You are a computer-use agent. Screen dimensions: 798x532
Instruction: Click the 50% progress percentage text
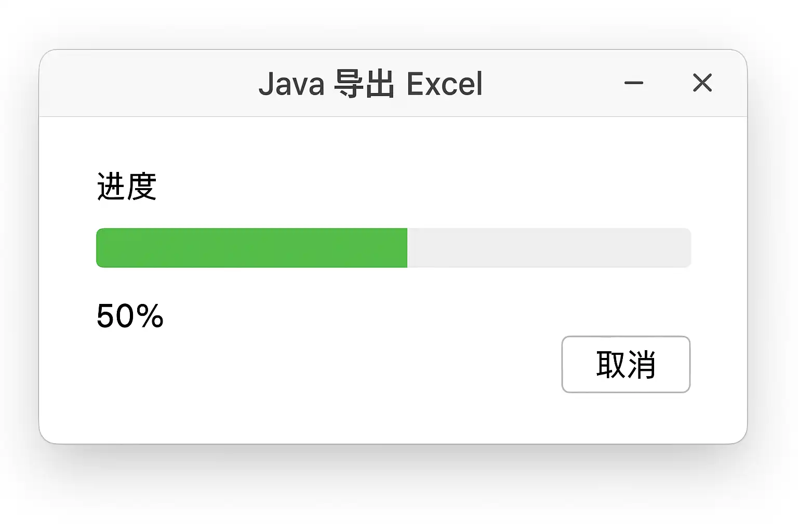pyautogui.click(x=130, y=316)
